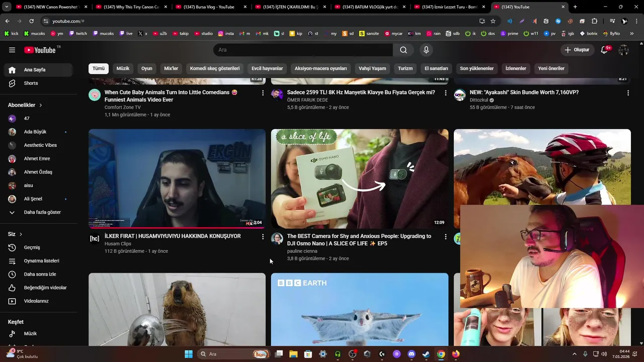The width and height of the screenshot is (644, 362).
Task: Open the Dittozkul channel avatar
Action: pyautogui.click(x=460, y=95)
